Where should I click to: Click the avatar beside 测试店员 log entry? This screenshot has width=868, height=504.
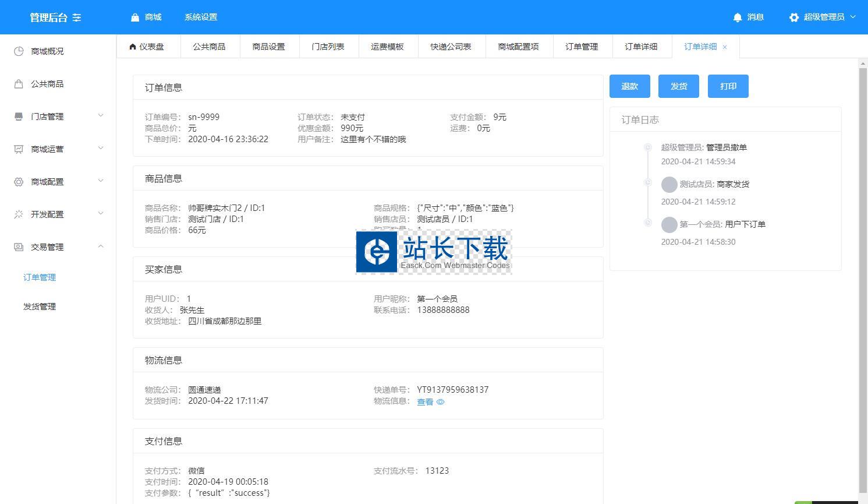pyautogui.click(x=669, y=185)
